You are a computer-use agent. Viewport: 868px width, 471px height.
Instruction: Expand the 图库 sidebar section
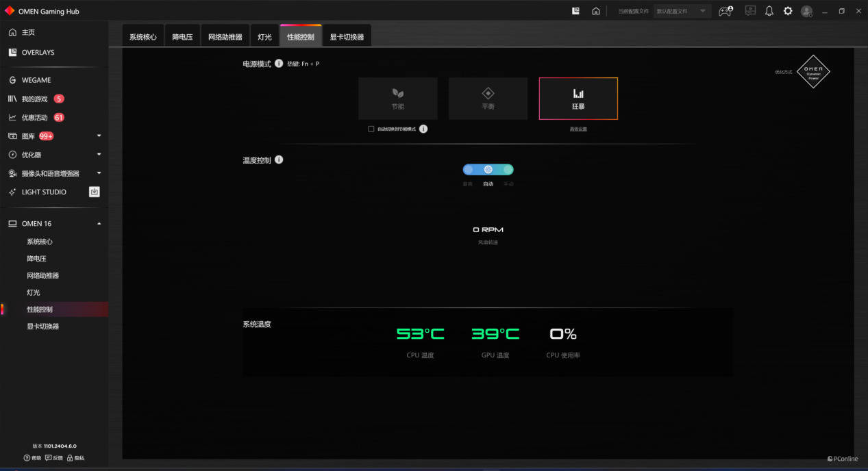(x=99, y=136)
